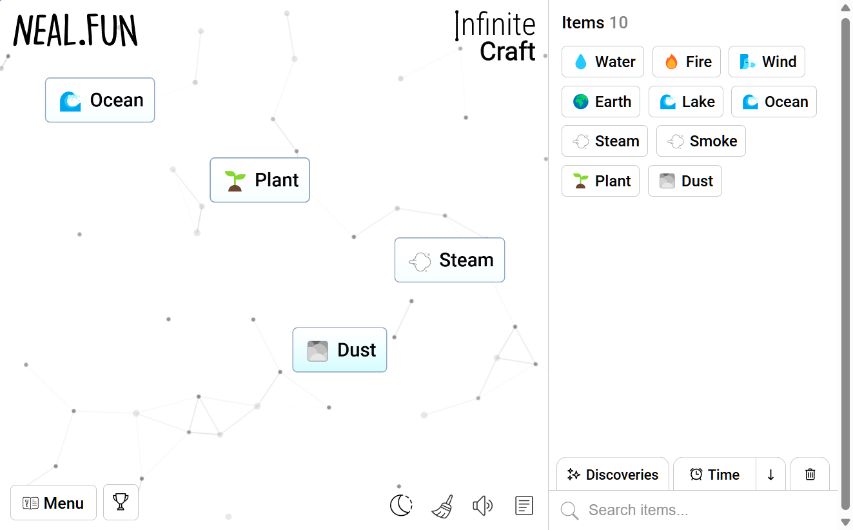Screen dimensions: 853x530
Task: Select the Plant element on the canvas
Action: pos(260,180)
